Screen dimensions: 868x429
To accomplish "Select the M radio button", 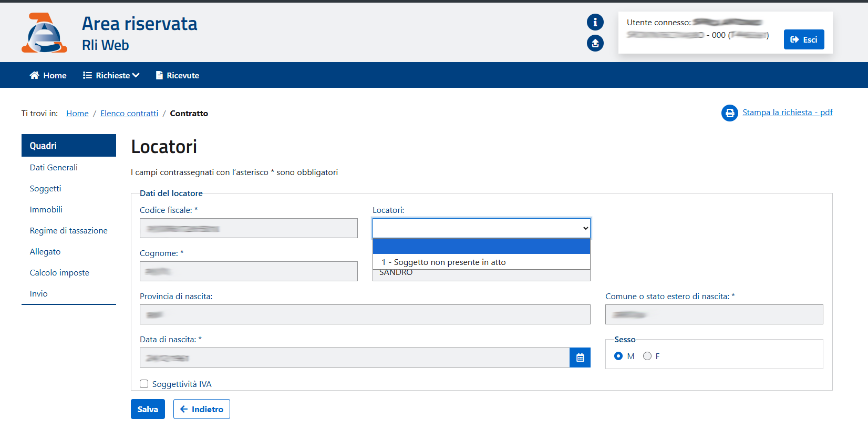I will tap(618, 356).
